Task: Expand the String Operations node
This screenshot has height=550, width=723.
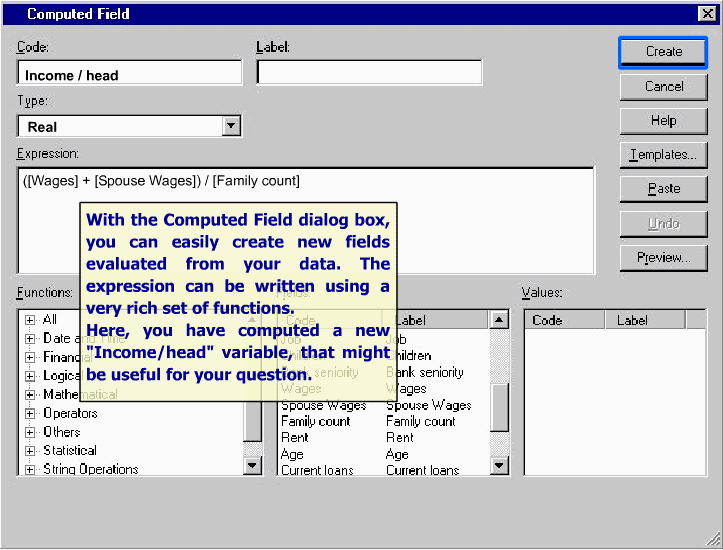Action: coord(30,469)
